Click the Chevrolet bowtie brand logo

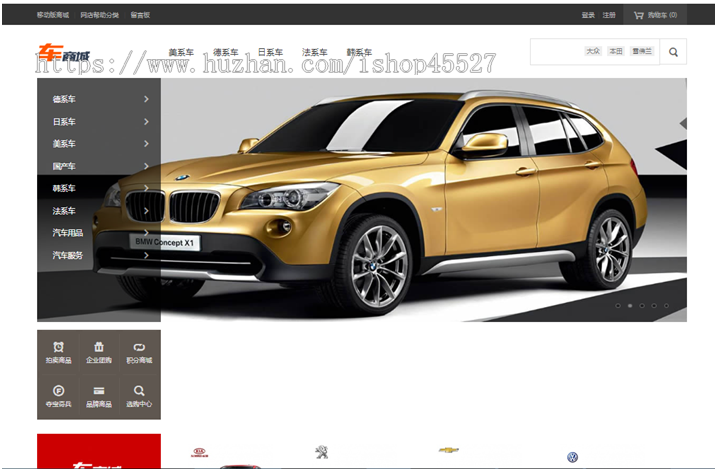click(449, 450)
